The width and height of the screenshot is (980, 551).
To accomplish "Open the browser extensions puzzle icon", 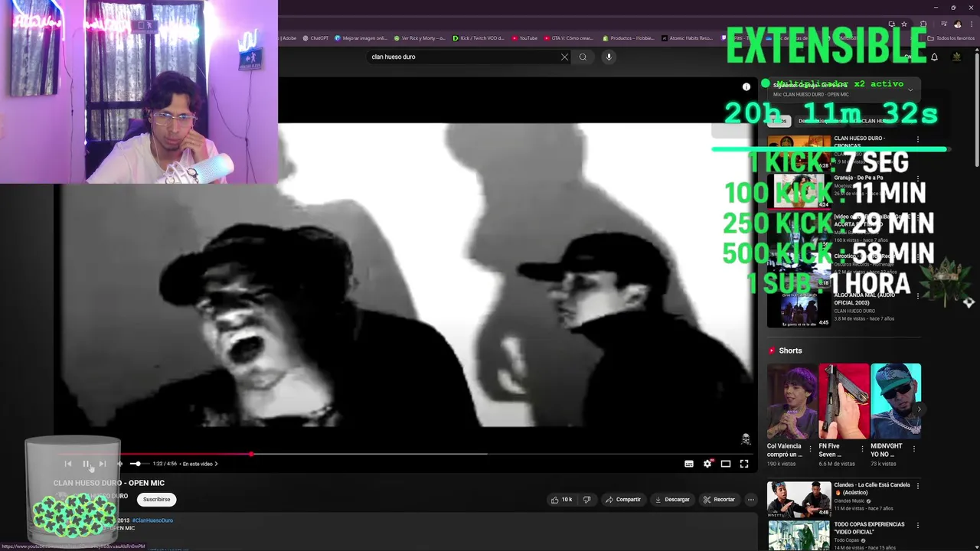I will (923, 24).
